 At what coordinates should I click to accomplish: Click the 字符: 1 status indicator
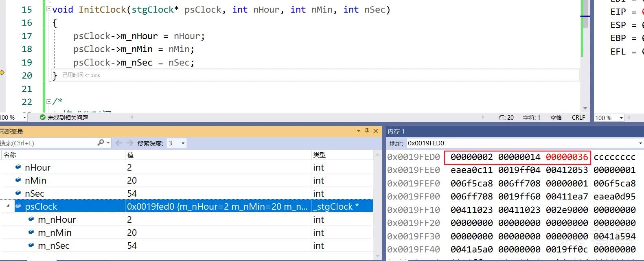pos(531,117)
